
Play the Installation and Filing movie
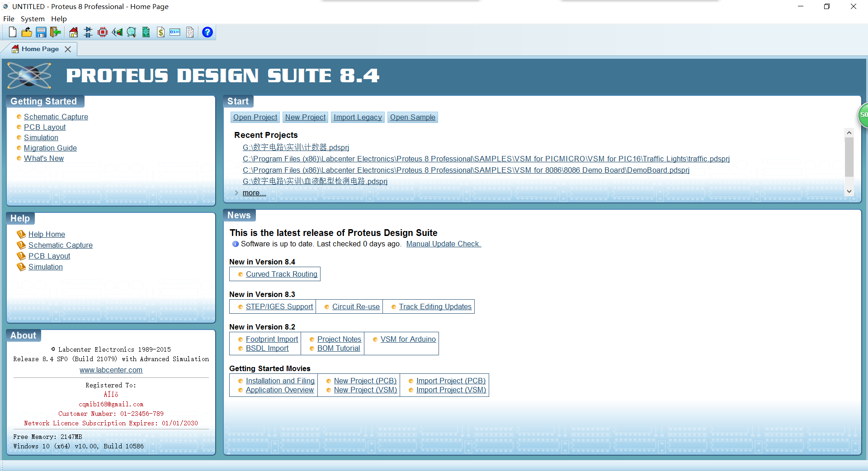(280, 381)
